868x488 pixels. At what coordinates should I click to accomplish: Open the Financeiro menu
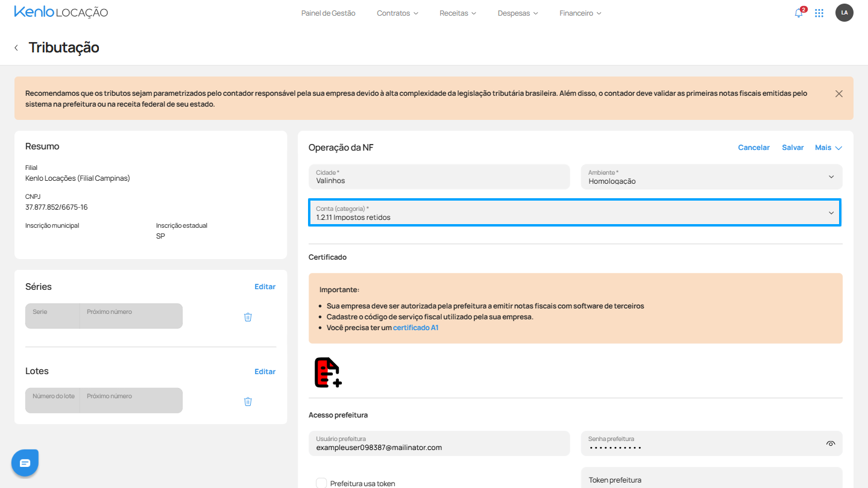click(580, 13)
